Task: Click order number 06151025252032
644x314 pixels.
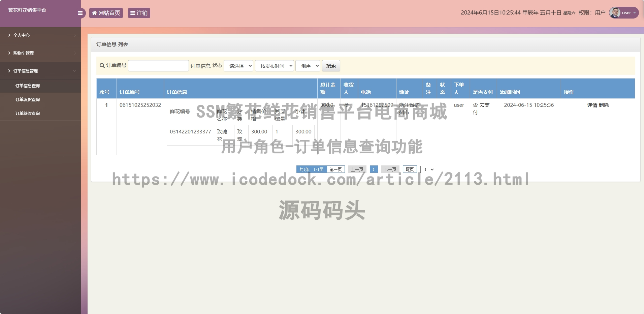Action: pyautogui.click(x=140, y=105)
